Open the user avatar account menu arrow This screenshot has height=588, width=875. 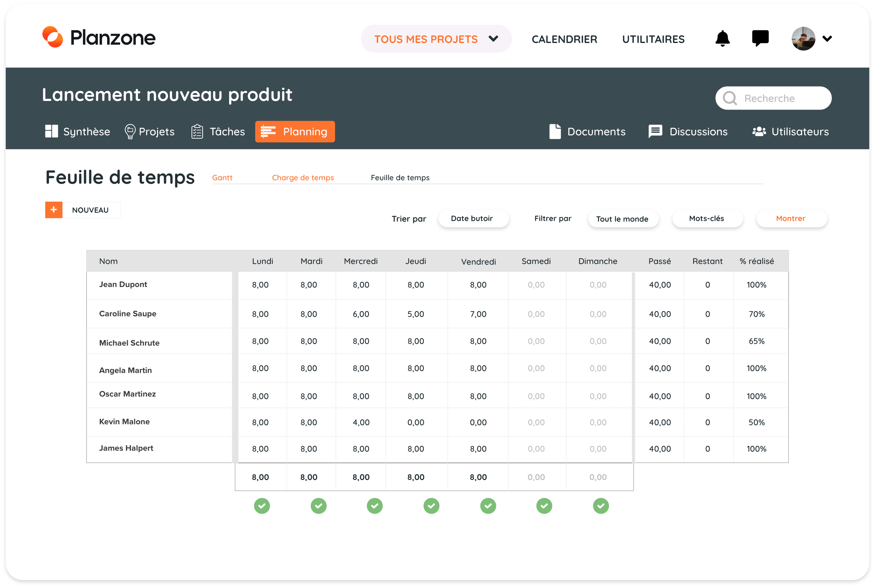827,39
